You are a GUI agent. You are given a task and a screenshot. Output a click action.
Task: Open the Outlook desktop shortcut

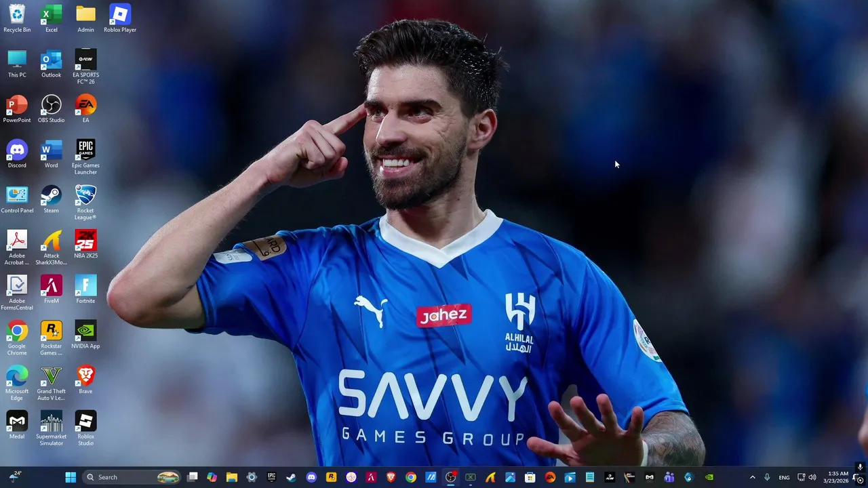click(52, 64)
